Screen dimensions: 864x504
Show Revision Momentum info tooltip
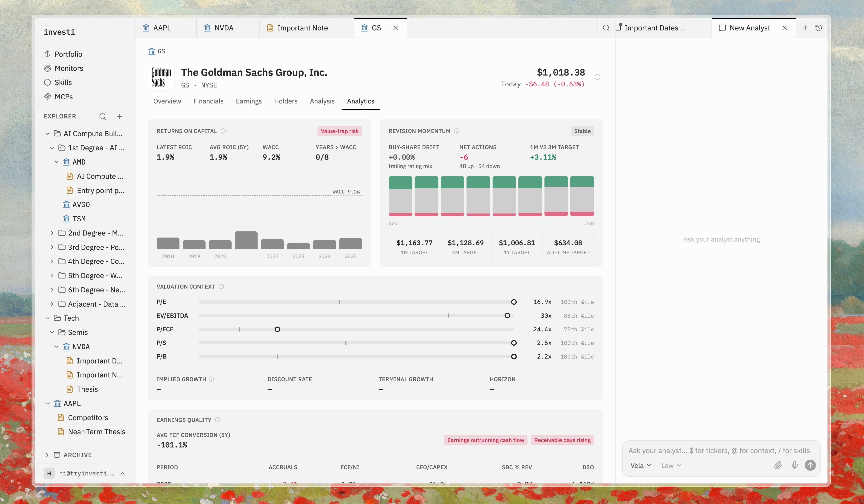tap(457, 131)
